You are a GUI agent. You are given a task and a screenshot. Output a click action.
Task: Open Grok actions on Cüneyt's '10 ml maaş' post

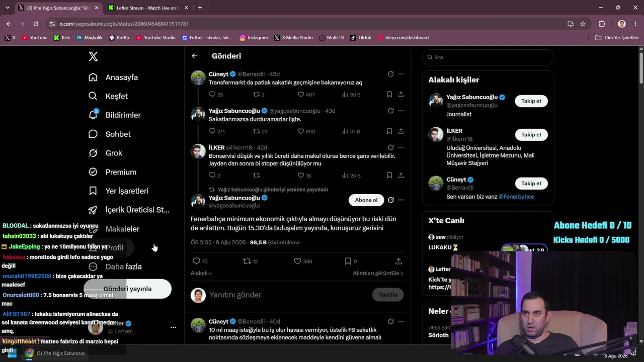click(390, 321)
